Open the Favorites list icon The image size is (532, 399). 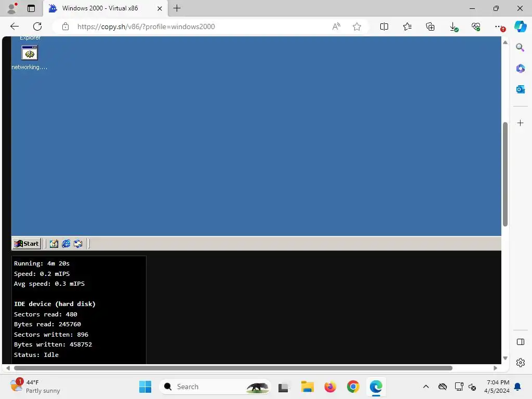coord(407,26)
